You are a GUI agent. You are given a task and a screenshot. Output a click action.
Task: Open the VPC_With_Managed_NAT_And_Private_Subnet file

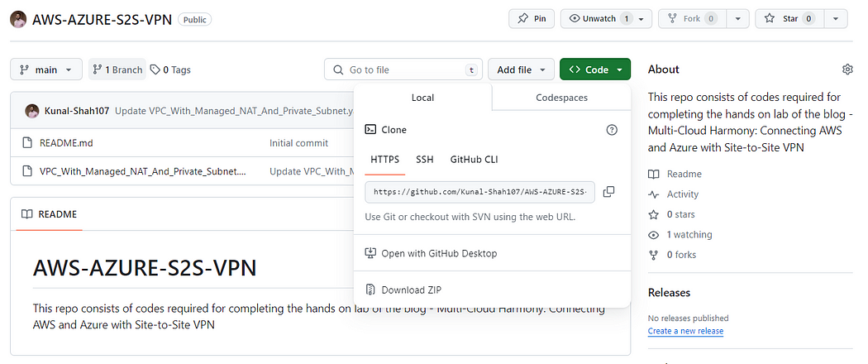click(x=143, y=171)
